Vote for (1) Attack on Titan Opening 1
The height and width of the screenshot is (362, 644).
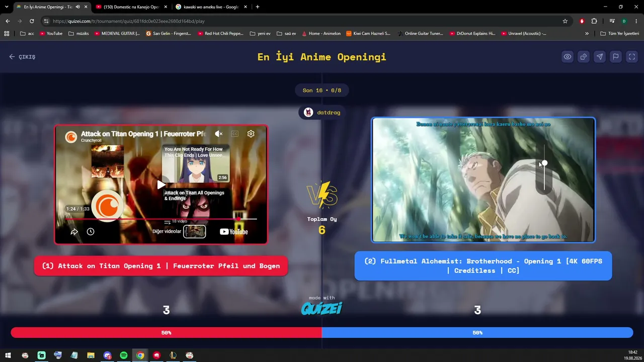161,266
